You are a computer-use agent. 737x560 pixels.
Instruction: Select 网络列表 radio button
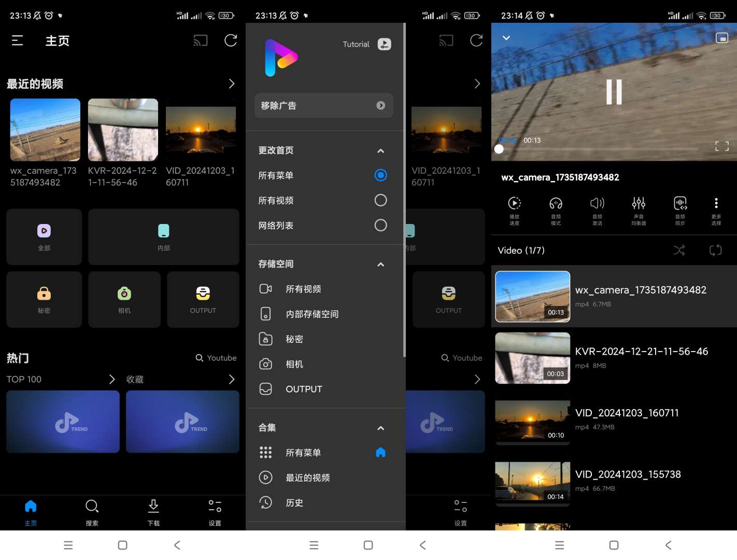tap(380, 225)
